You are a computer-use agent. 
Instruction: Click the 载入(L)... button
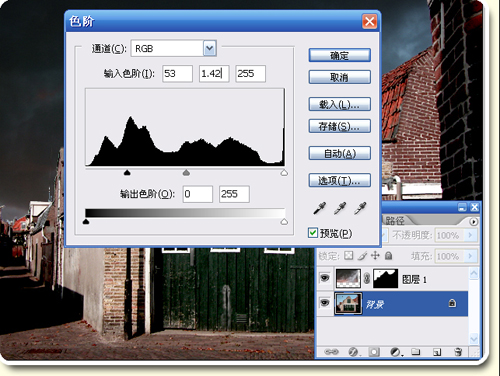tap(340, 104)
